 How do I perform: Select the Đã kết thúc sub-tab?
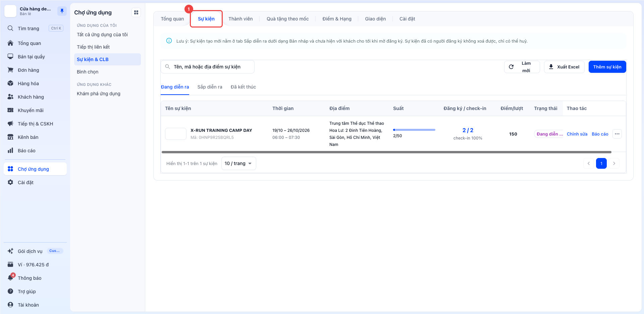[243, 87]
